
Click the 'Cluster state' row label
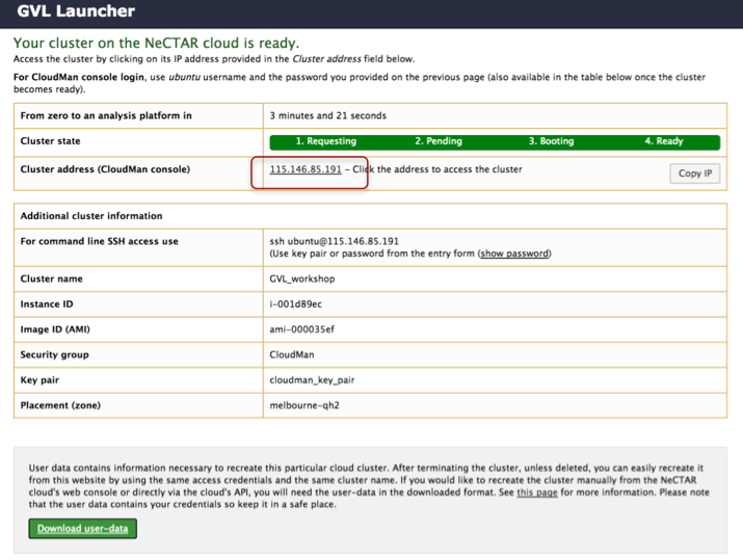(50, 141)
